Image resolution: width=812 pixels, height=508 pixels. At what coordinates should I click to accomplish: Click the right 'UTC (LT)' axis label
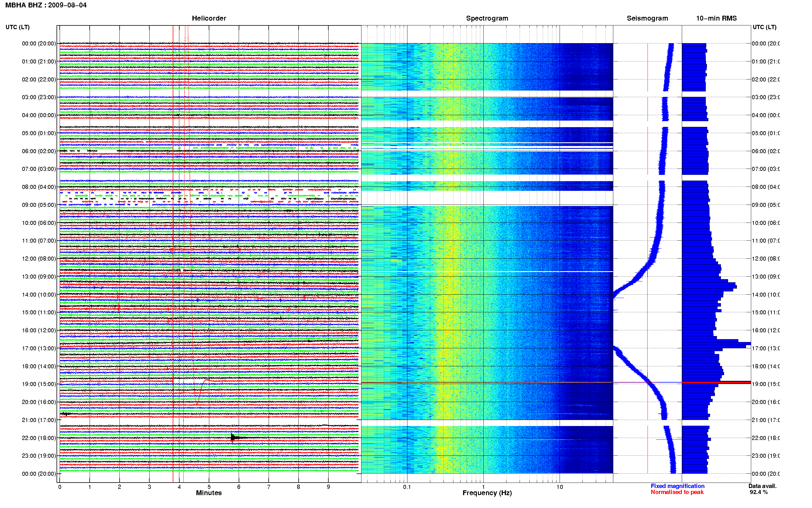pyautogui.click(x=764, y=27)
